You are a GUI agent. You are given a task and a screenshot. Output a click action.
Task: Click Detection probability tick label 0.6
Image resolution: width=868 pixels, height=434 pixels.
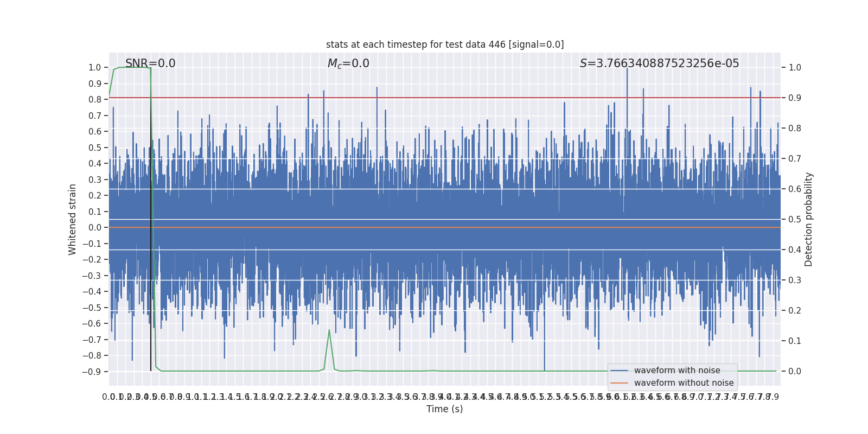pyautogui.click(x=795, y=189)
